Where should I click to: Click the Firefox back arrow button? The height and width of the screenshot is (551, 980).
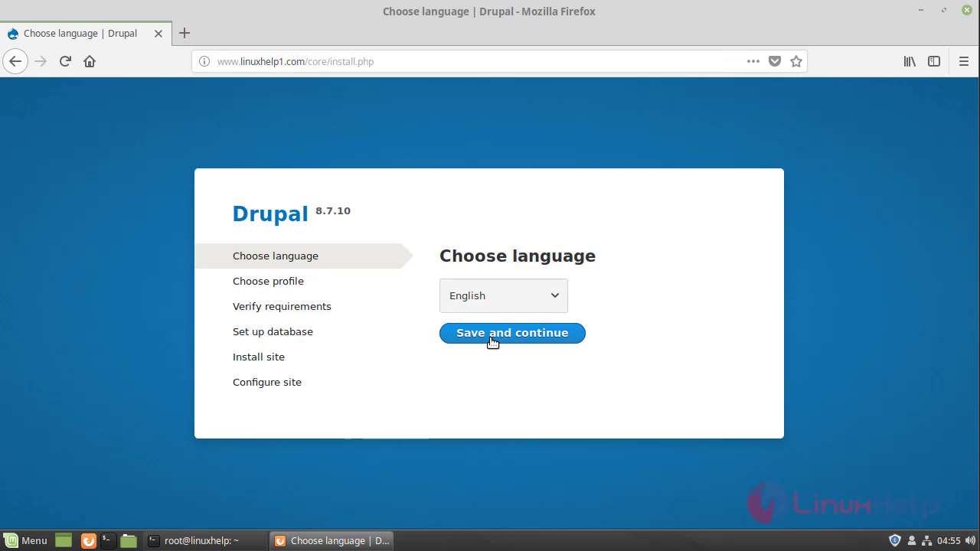click(15, 61)
